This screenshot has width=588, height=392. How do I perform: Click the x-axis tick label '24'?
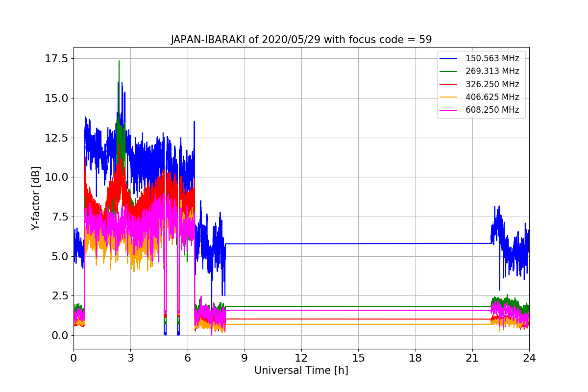pyautogui.click(x=529, y=358)
